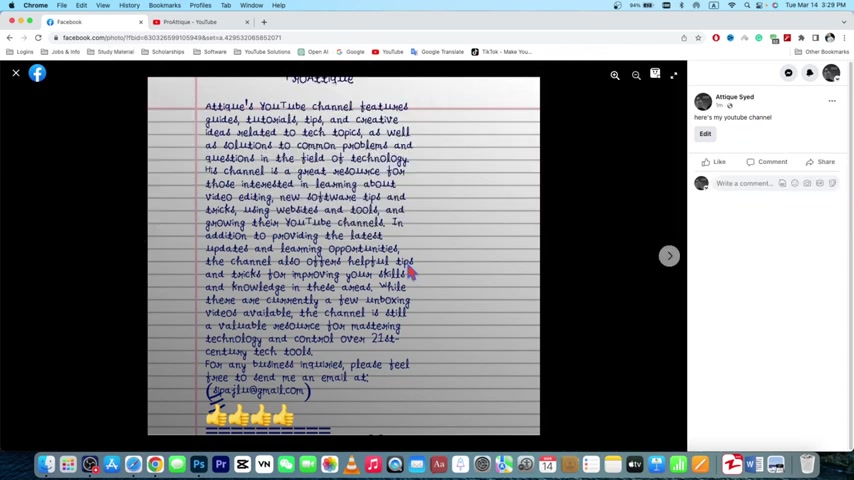This screenshot has height=480, width=854.
Task: Open the Open AI bookmark
Action: coord(313,52)
